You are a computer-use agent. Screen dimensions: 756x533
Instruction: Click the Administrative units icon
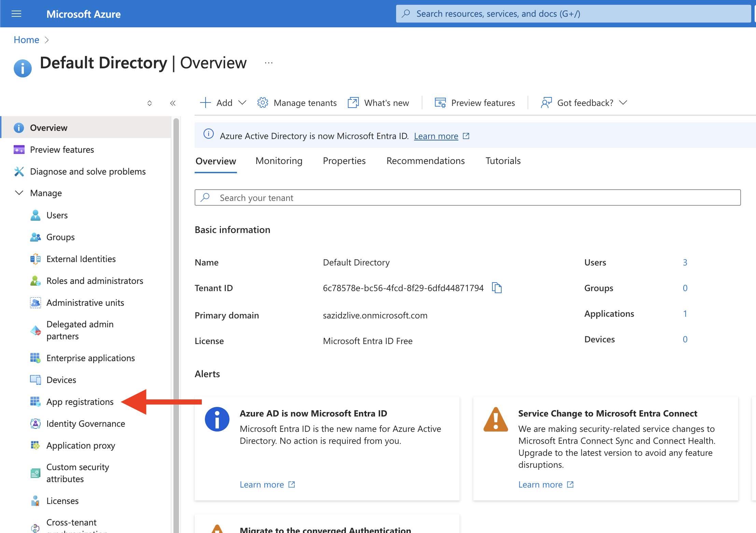tap(35, 303)
